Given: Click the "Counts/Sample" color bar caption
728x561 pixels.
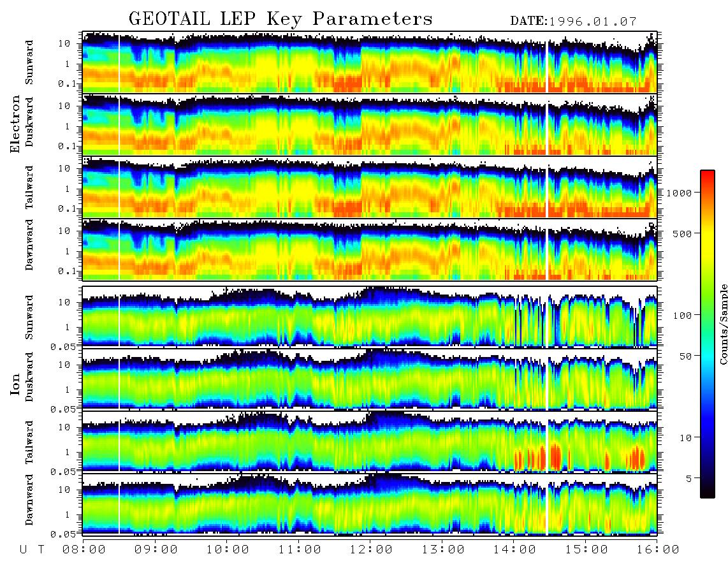Looking at the screenshot, I should click(x=723, y=324).
